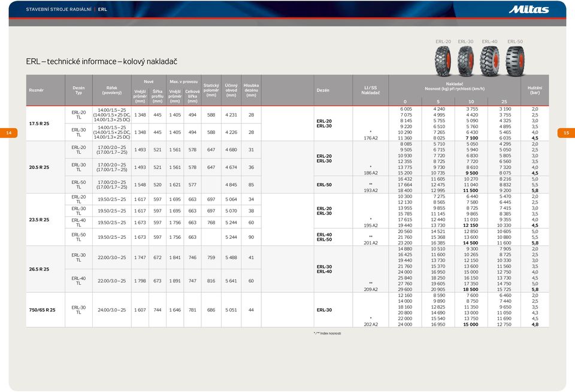The image size is (575, 392).
Task: Click the bold "14 500" load value
Action: pyautogui.click(x=471, y=243)
